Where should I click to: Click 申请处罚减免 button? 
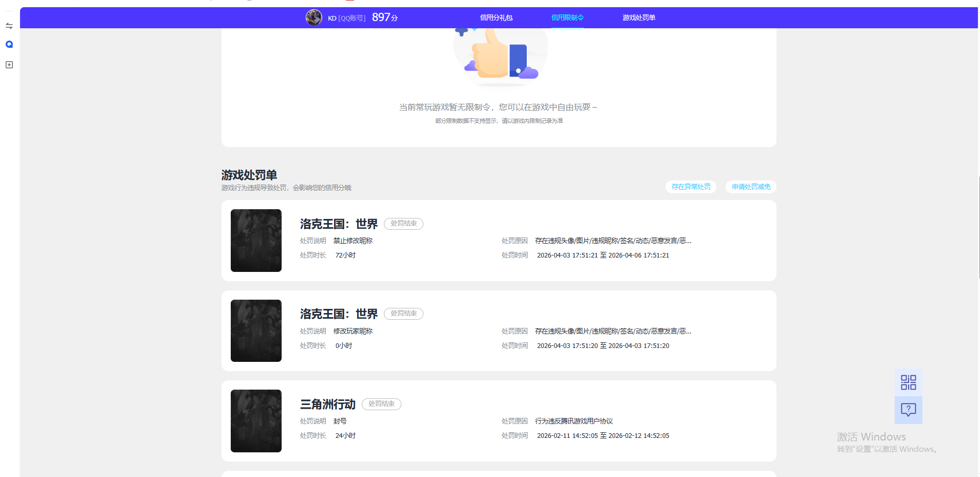coord(751,187)
